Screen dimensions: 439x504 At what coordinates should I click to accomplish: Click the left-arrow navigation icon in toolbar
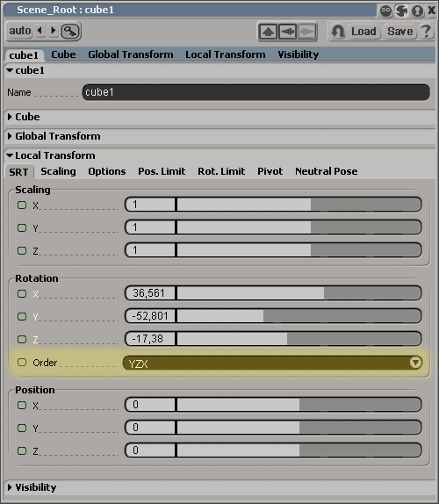287,32
